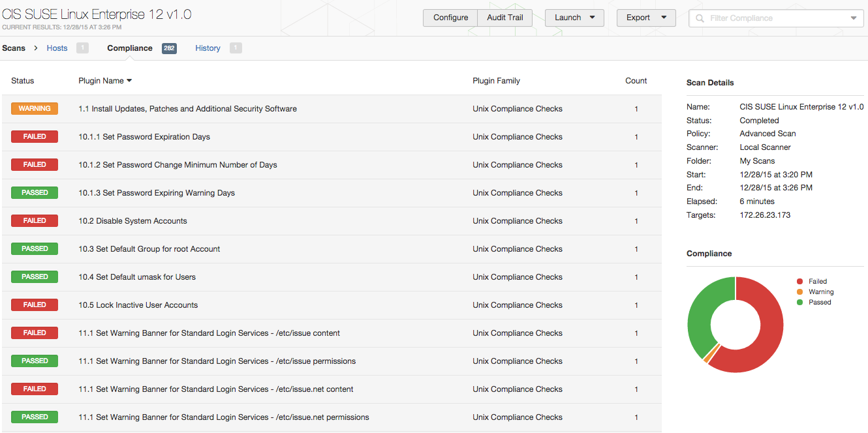Click the Count column header
Screen dimensions: 868x433
tap(636, 81)
